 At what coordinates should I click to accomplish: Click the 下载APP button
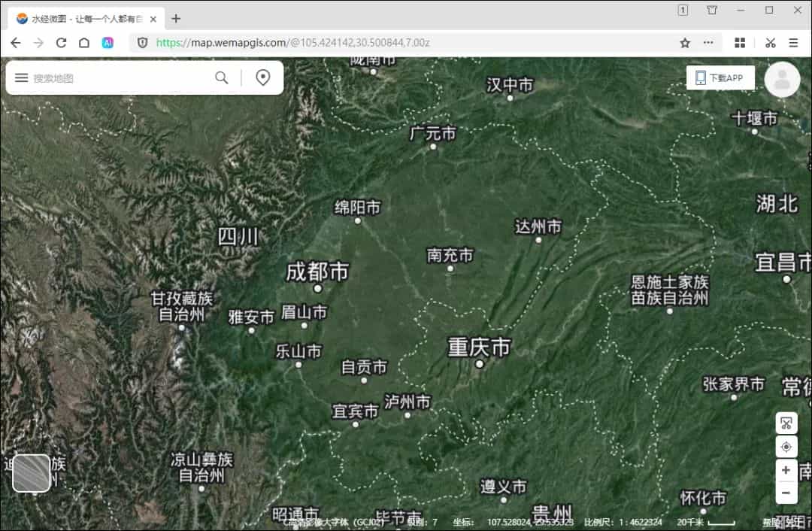(720, 77)
